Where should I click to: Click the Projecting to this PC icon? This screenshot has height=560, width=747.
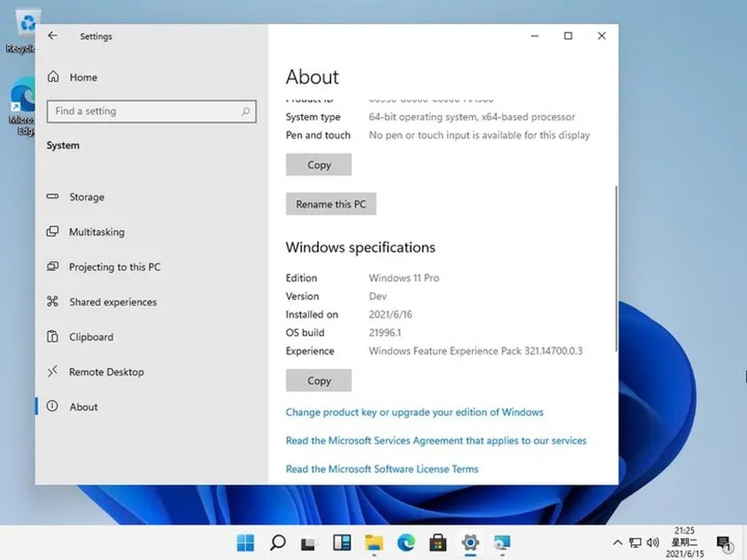point(52,266)
